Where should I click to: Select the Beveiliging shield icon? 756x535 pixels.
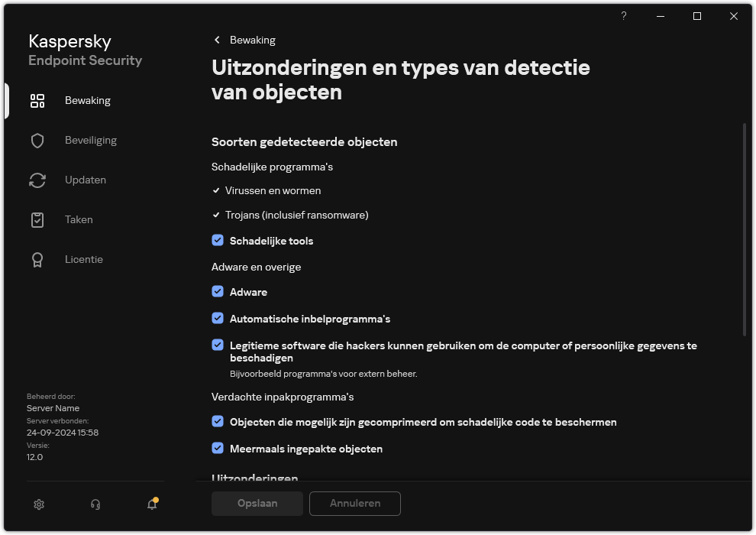(x=37, y=140)
